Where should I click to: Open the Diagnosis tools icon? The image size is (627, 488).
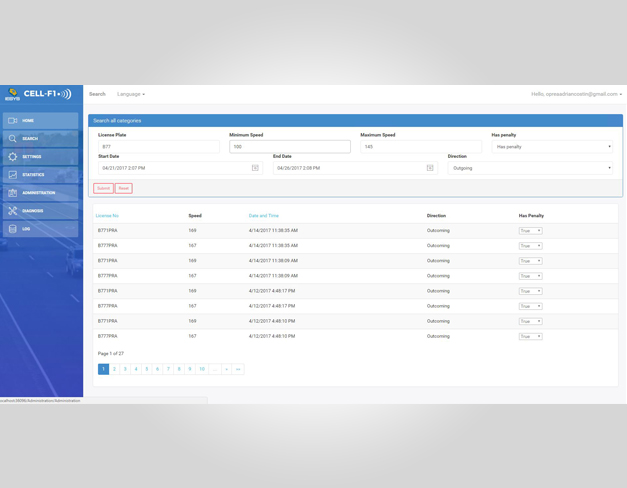[x=13, y=211]
